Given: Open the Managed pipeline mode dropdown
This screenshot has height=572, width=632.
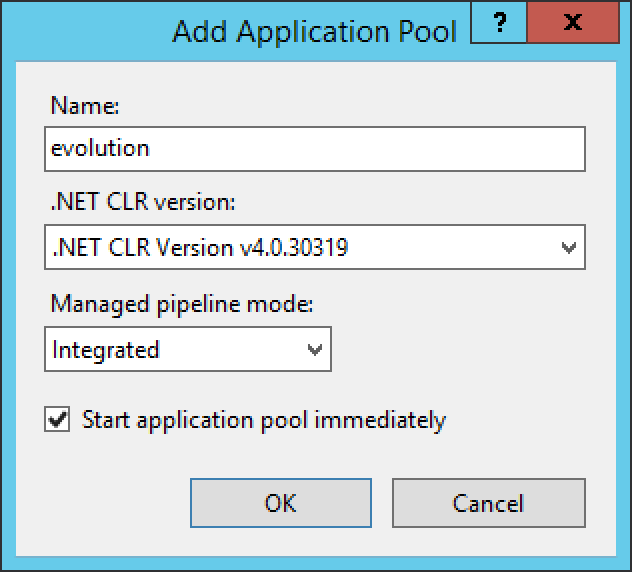Looking at the screenshot, I should 188,349.
